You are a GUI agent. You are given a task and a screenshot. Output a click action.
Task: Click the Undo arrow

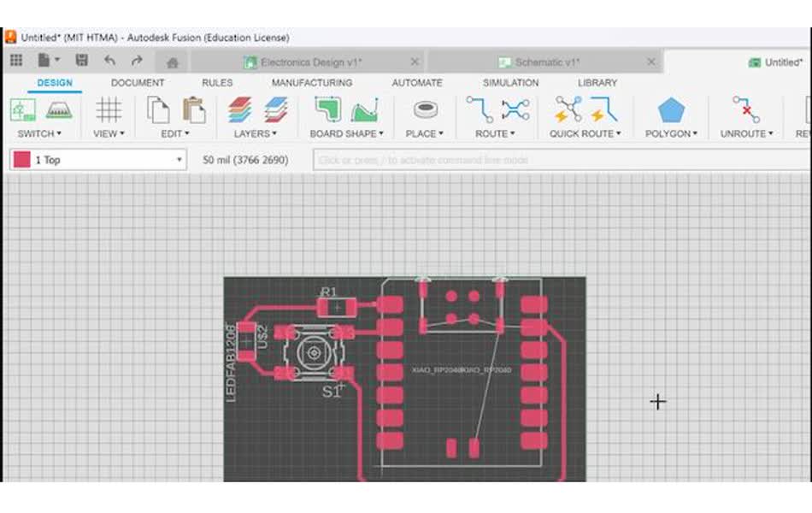(x=109, y=60)
